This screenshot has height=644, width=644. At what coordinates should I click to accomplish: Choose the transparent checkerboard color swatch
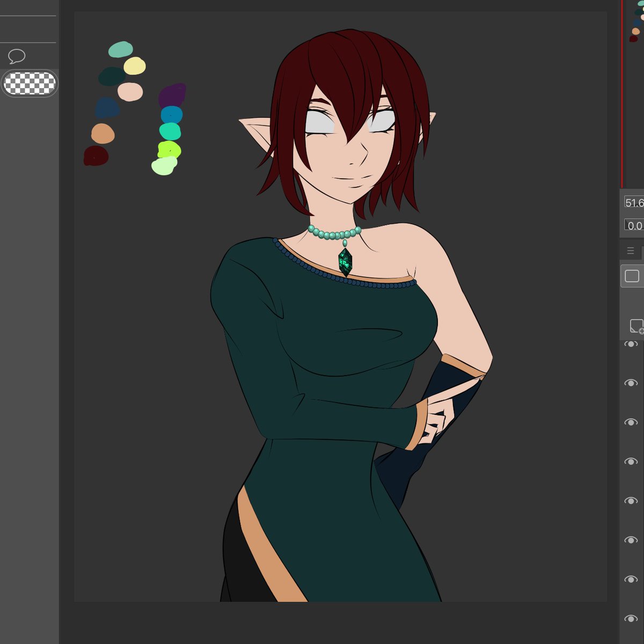[x=30, y=83]
